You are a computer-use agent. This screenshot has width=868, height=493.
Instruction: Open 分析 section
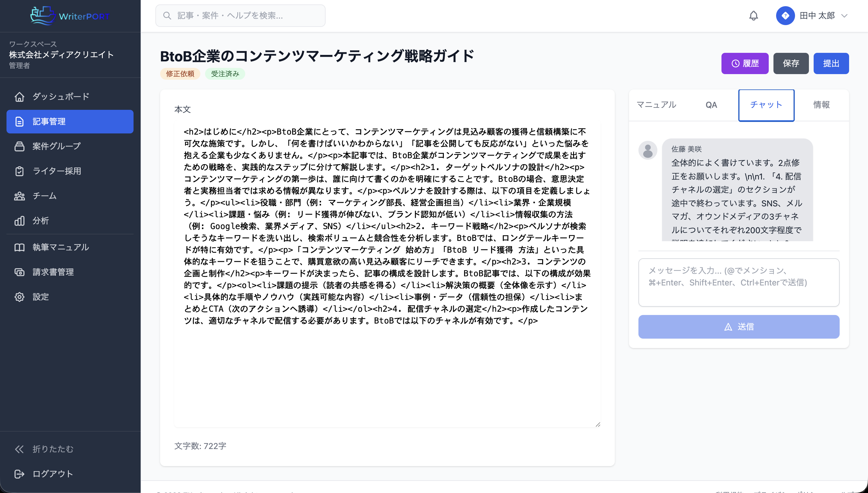pyautogui.click(x=70, y=221)
